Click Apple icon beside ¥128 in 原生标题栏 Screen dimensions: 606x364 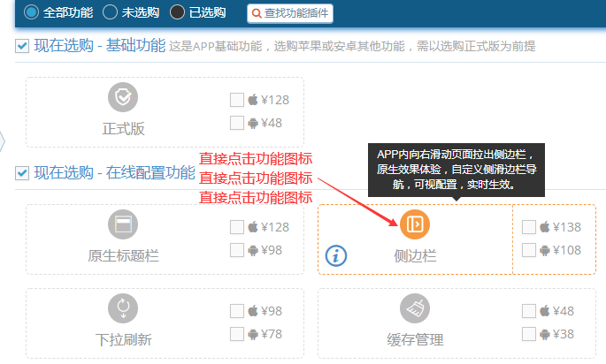pos(253,227)
